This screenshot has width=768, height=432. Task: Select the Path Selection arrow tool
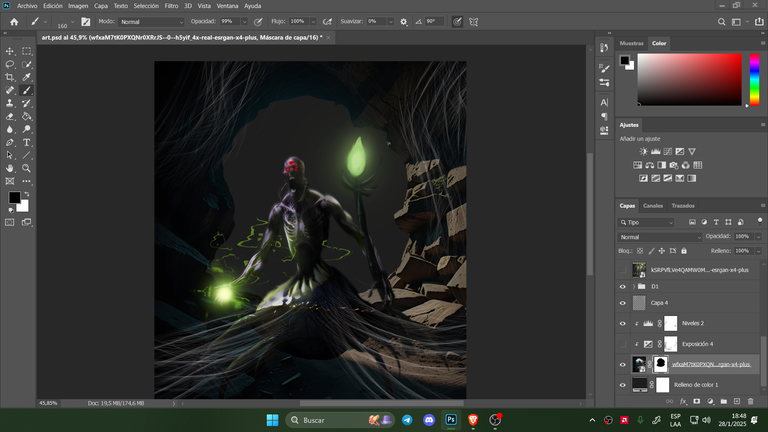point(10,155)
